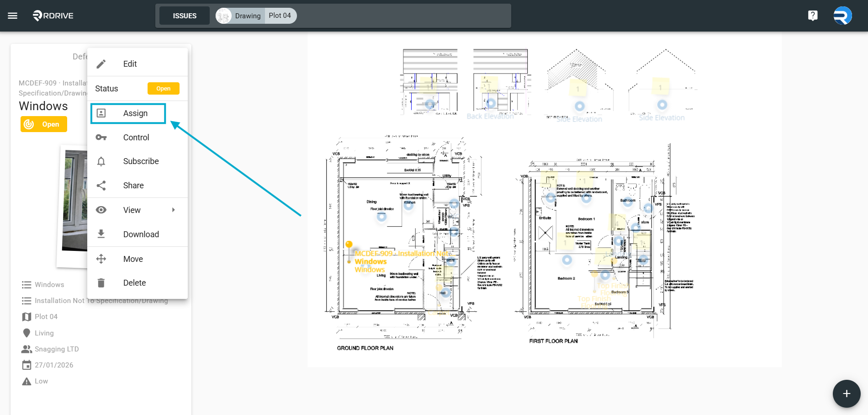Open the RDrive user profile avatar
868x415 pixels.
click(x=842, y=16)
